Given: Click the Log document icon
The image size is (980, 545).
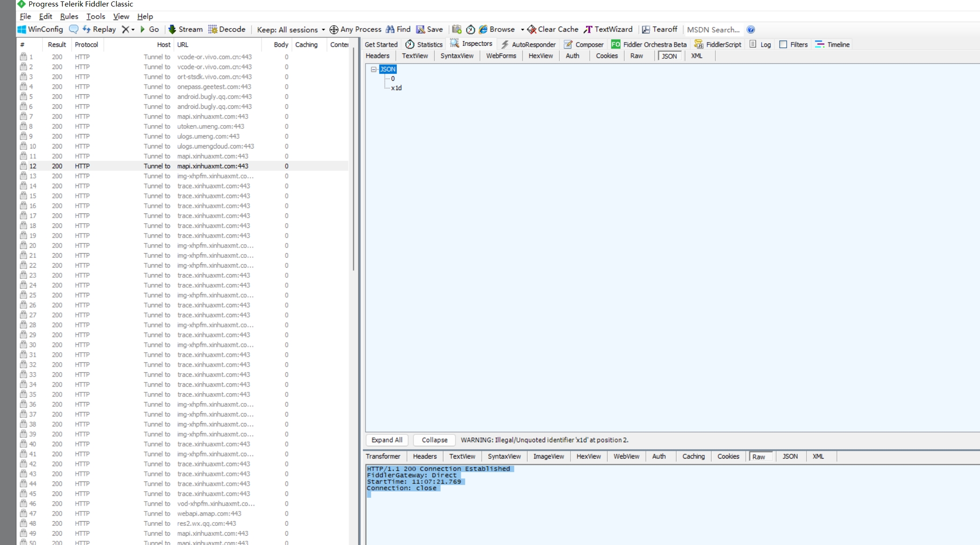Looking at the screenshot, I should click(x=753, y=44).
